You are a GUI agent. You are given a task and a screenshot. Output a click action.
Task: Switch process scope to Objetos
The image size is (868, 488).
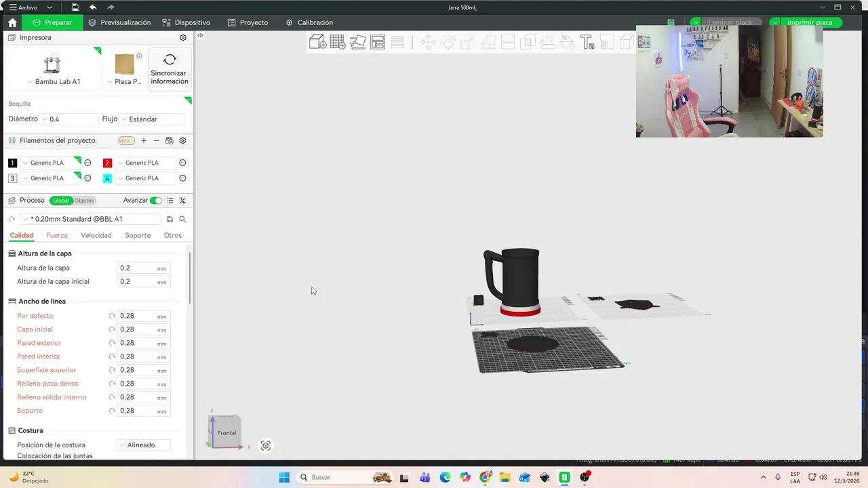click(84, 201)
